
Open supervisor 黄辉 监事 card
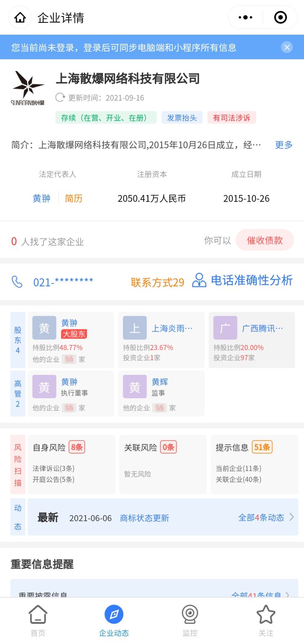[161, 394]
